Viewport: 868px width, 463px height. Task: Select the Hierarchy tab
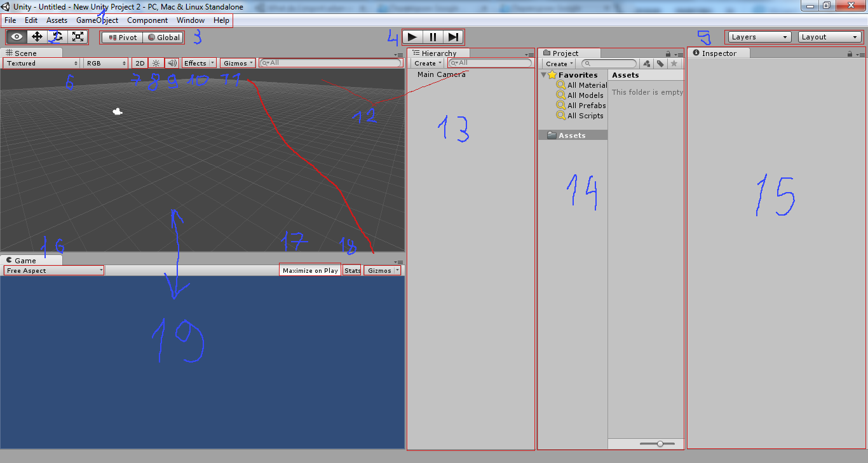(x=437, y=53)
